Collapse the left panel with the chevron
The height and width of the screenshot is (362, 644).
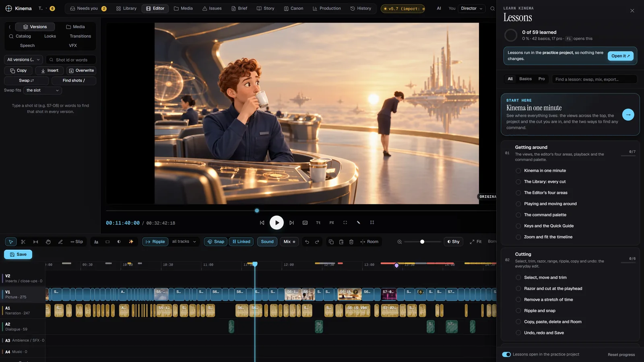(10, 27)
